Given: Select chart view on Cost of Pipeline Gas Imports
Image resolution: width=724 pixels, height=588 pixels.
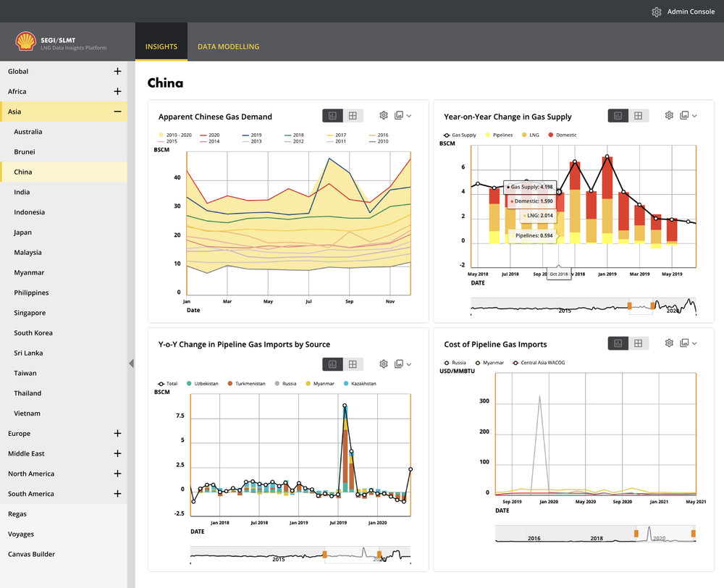Looking at the screenshot, I should click(x=618, y=343).
